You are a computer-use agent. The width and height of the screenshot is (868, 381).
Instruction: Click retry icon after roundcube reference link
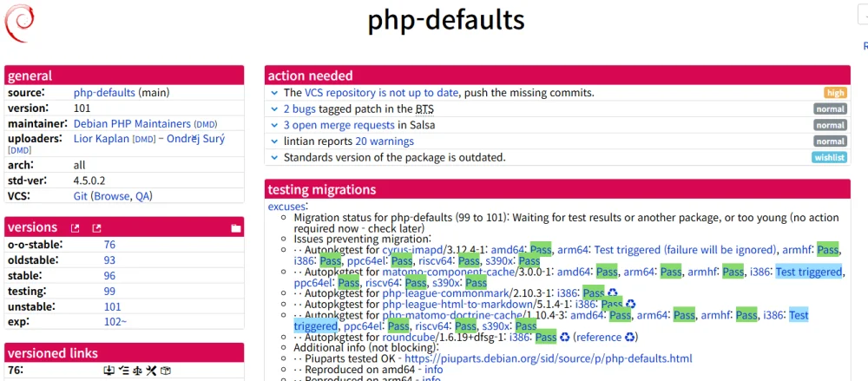630,337
